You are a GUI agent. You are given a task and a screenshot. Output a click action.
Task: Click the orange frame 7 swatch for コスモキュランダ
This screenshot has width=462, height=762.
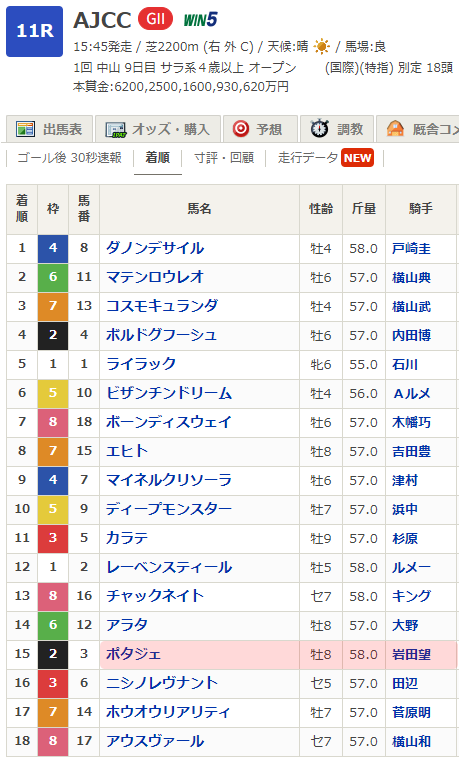coord(53,306)
